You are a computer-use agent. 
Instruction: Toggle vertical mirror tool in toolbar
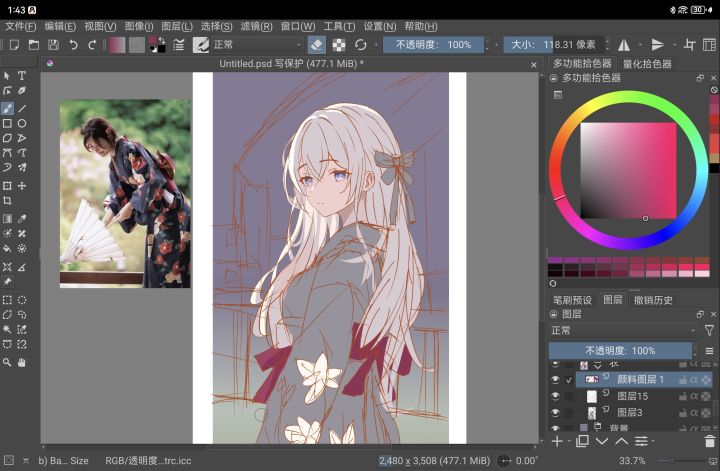point(658,45)
